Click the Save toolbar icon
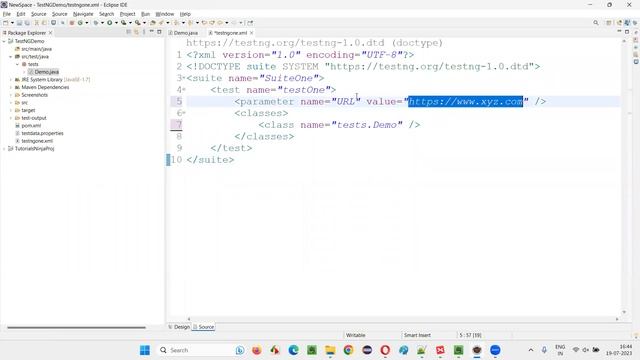Image resolution: width=640 pixels, height=360 pixels. point(19,23)
